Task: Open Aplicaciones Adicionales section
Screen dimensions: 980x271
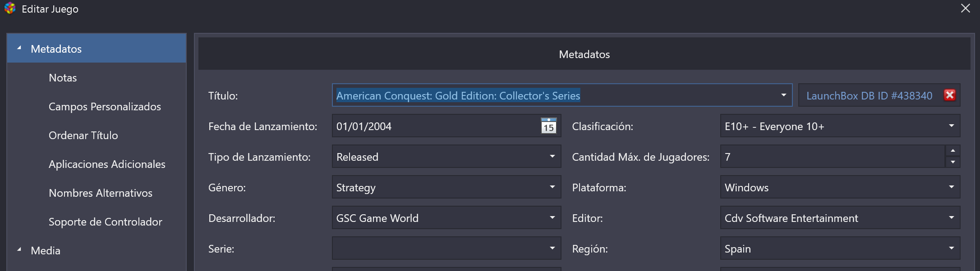Action: [107, 164]
